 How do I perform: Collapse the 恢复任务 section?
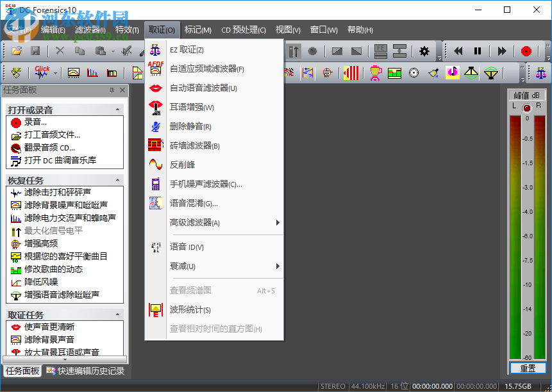point(117,180)
